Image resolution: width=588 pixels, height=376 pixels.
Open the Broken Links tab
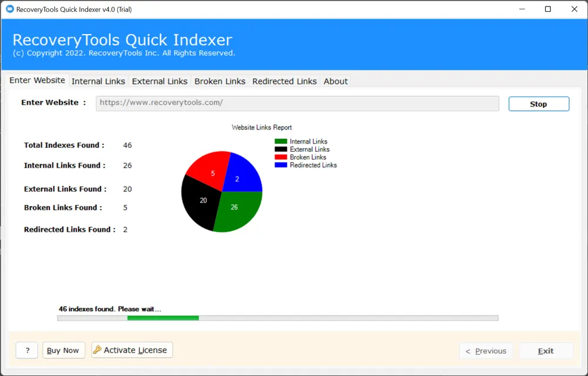click(x=220, y=81)
